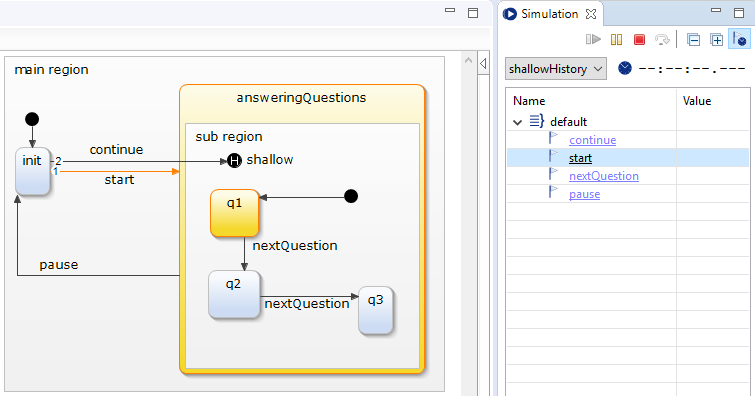Click the shallow label text
This screenshot has height=396, width=755.
click(270, 160)
